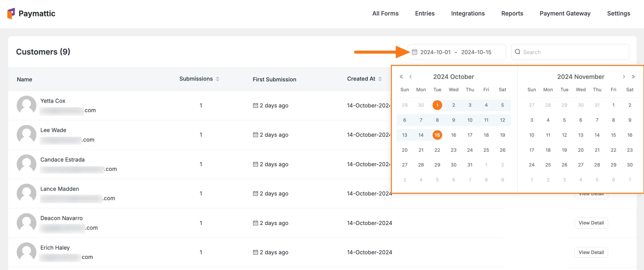The width and height of the screenshot is (644, 270).
Task: Navigate to previous month with the single left chevron
Action: click(x=411, y=77)
